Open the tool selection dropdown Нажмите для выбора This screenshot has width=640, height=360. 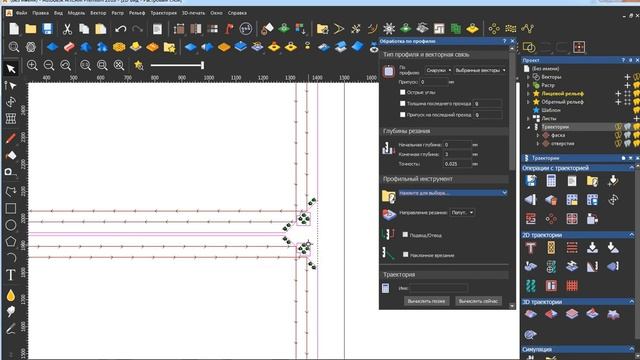tap(453, 193)
